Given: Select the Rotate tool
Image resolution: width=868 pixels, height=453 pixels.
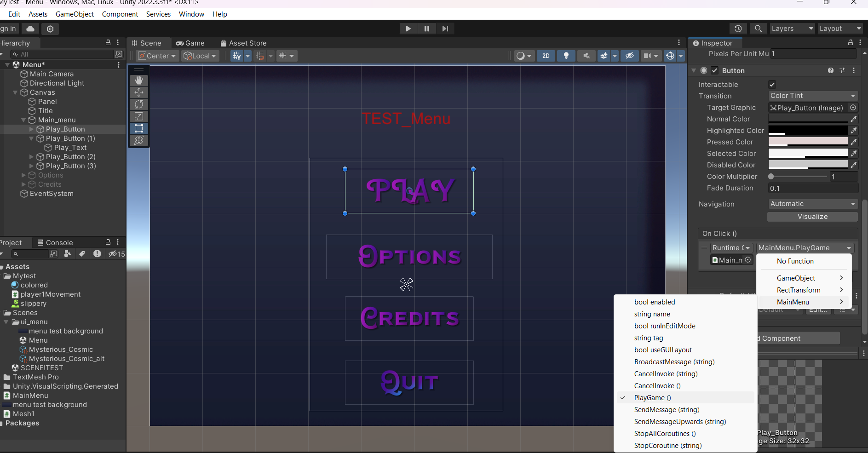Looking at the screenshot, I should (139, 104).
